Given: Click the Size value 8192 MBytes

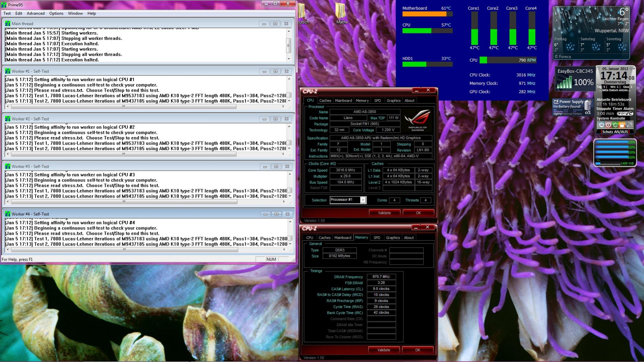Looking at the screenshot, I should tap(339, 256).
